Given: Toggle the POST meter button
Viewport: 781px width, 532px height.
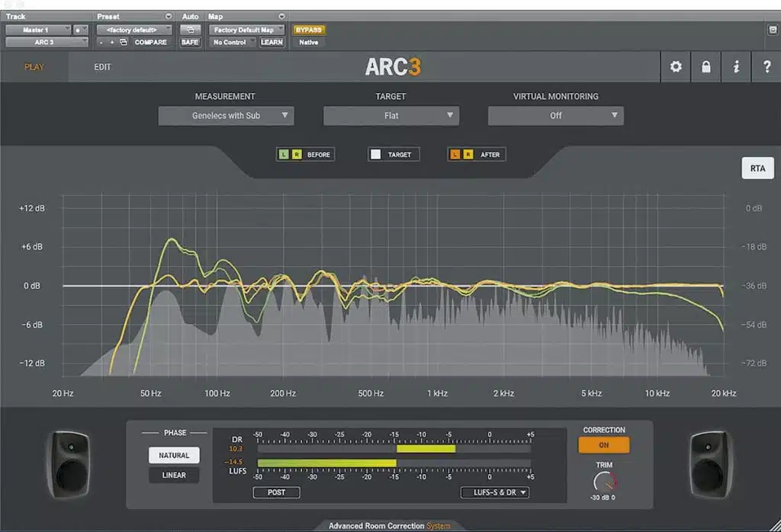Looking at the screenshot, I should click(x=276, y=492).
